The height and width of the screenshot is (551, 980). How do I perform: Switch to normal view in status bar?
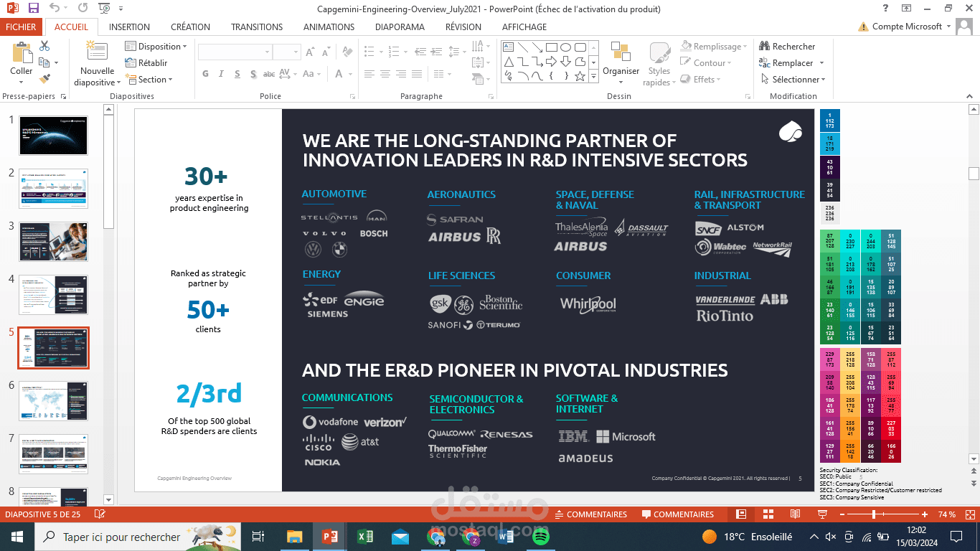[741, 514]
